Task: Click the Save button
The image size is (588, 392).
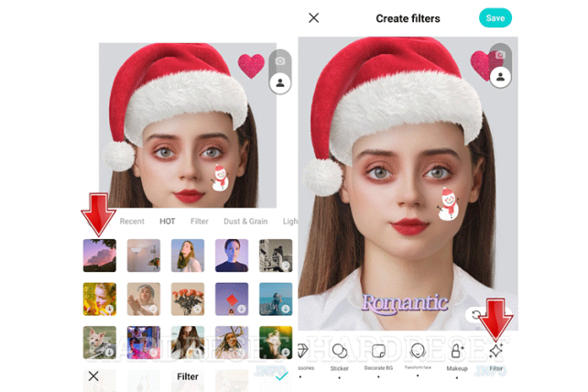Action: click(495, 17)
